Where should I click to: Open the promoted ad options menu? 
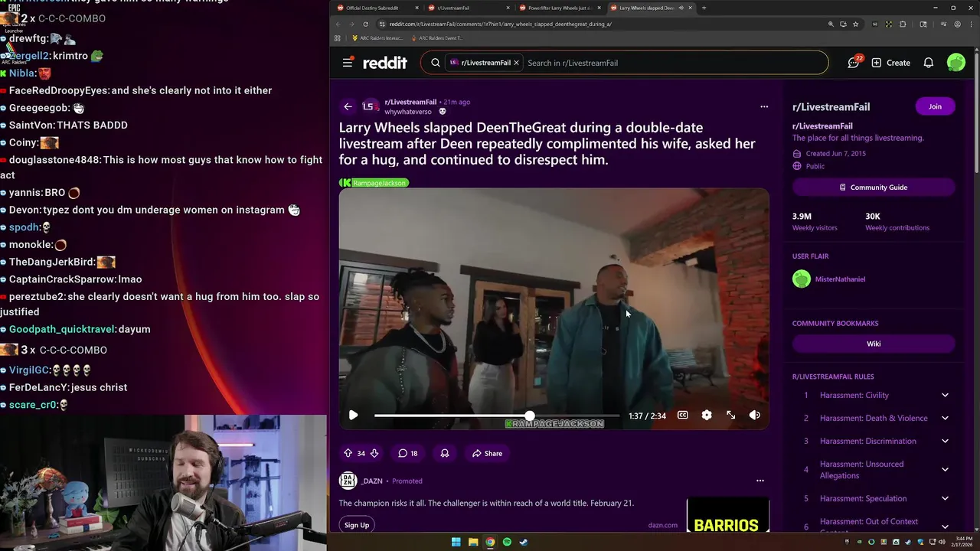point(760,481)
